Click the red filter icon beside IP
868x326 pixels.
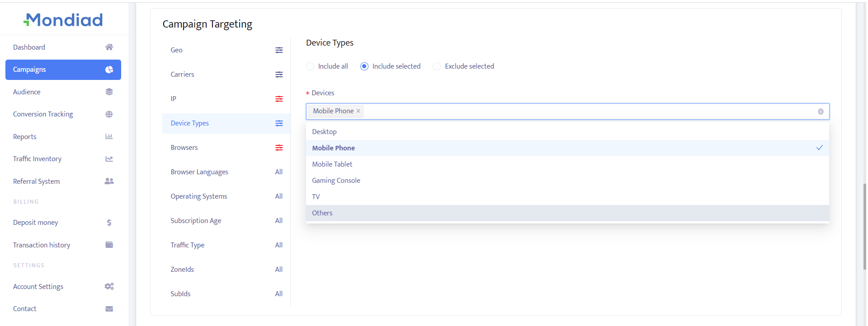279,99
